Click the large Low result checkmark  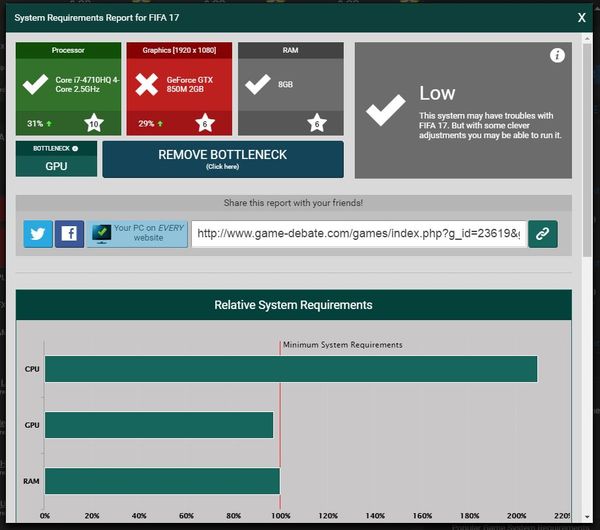(385, 110)
